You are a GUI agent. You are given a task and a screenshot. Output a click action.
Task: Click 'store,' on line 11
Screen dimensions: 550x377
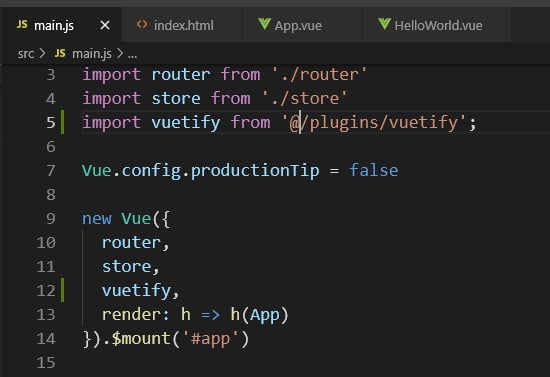(130, 267)
